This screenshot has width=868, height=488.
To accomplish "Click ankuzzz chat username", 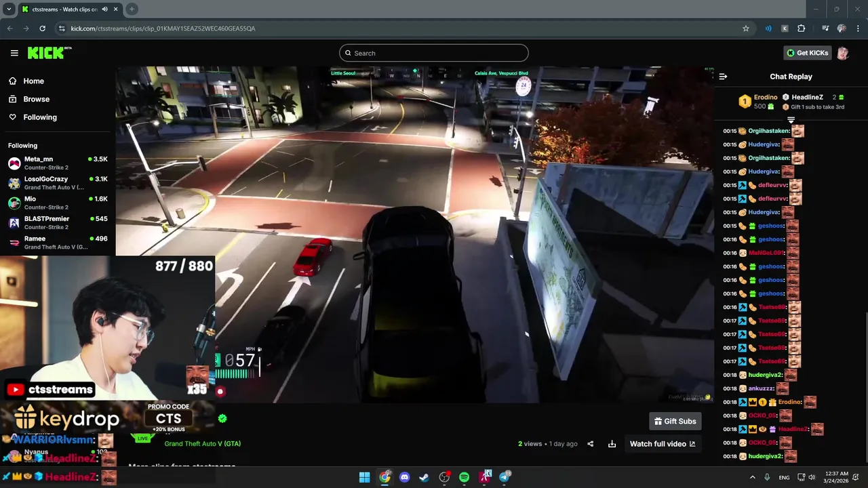I will pyautogui.click(x=761, y=388).
